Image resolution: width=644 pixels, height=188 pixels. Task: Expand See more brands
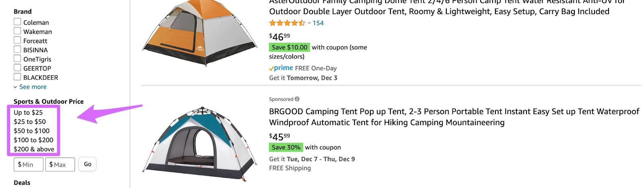(x=30, y=87)
